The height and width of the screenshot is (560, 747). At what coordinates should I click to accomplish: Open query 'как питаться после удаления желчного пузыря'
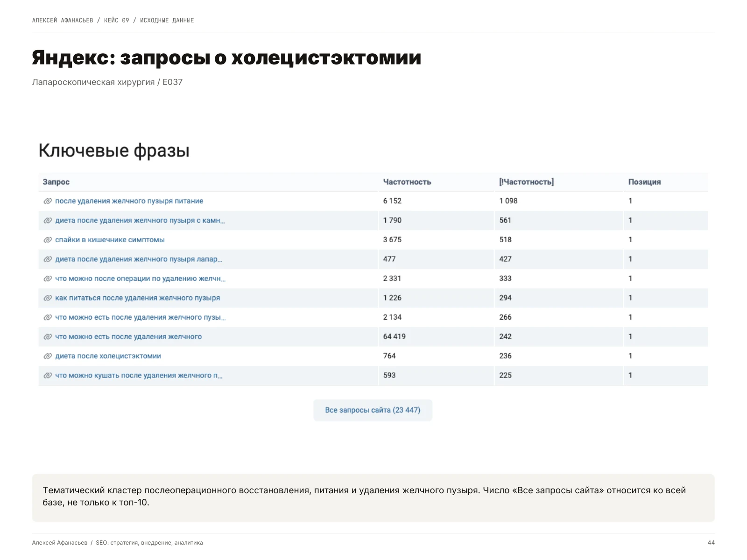pyautogui.click(x=137, y=298)
